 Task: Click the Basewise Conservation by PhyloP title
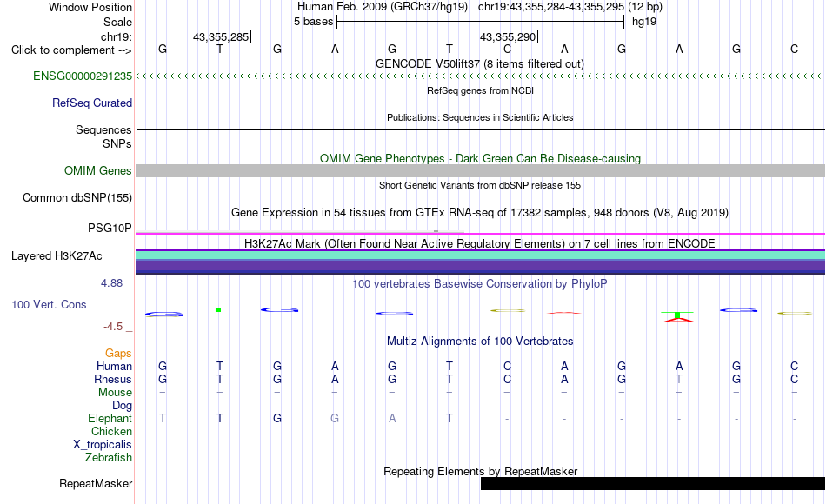(480, 284)
